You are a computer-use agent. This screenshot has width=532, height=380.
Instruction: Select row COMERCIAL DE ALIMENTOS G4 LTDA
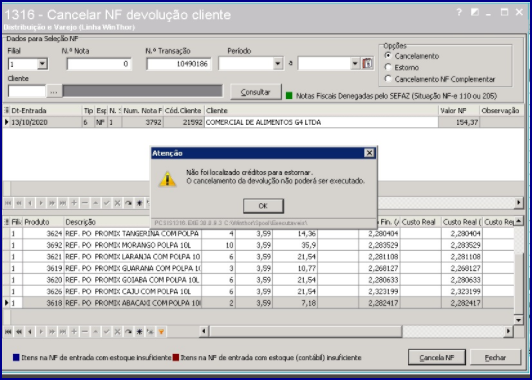pos(263,122)
